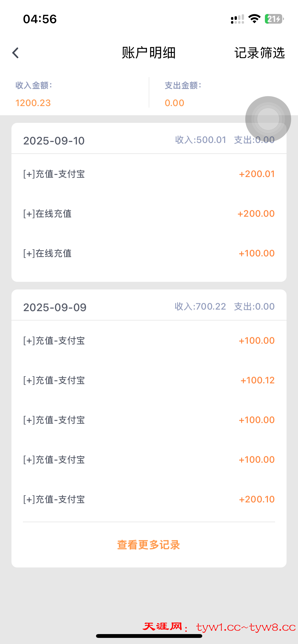Image resolution: width=298 pixels, height=644 pixels.
Task: Open the 记录筛选 filter option
Action: point(259,53)
